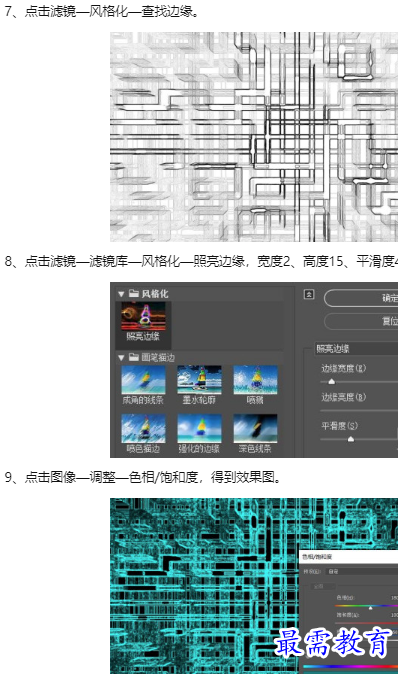This screenshot has width=398, height=674.
Task: Click the step 8 text 照亮边缘
Action: point(219,261)
